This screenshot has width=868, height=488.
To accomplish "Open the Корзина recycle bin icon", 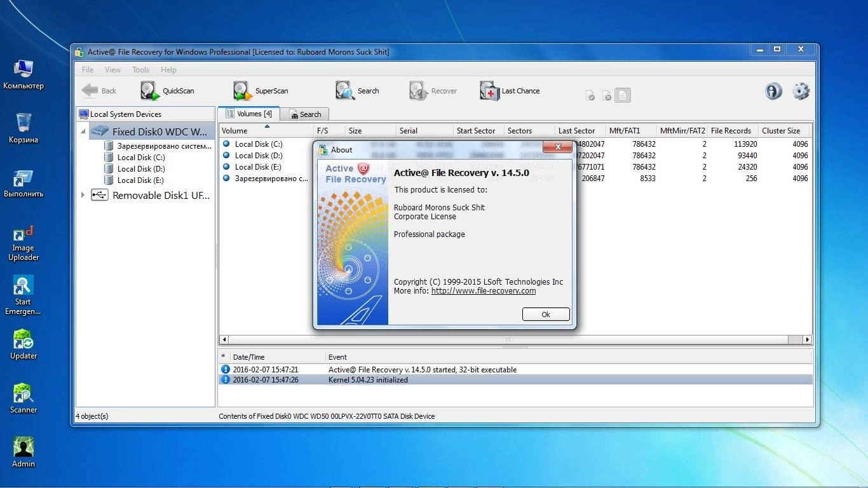I will pos(24,128).
